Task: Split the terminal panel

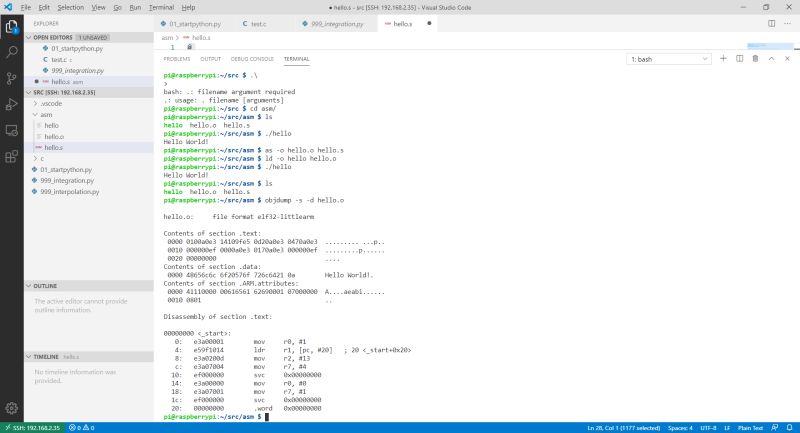Action: pos(739,59)
